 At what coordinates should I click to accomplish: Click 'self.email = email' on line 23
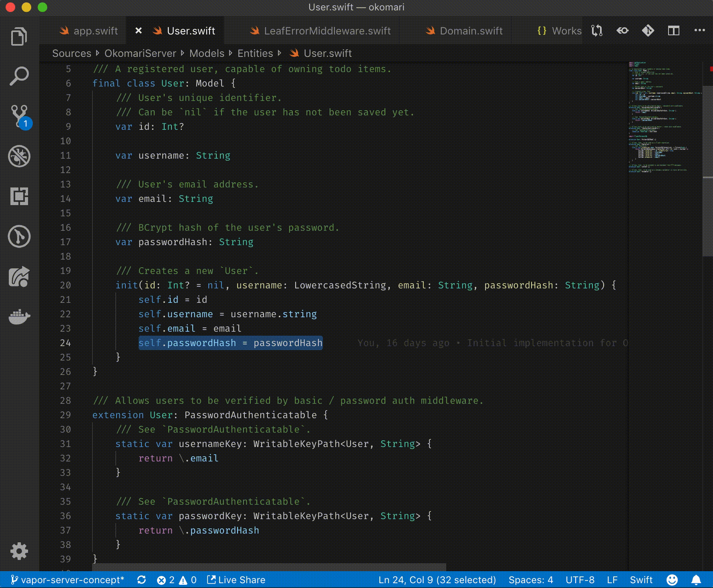coord(190,328)
